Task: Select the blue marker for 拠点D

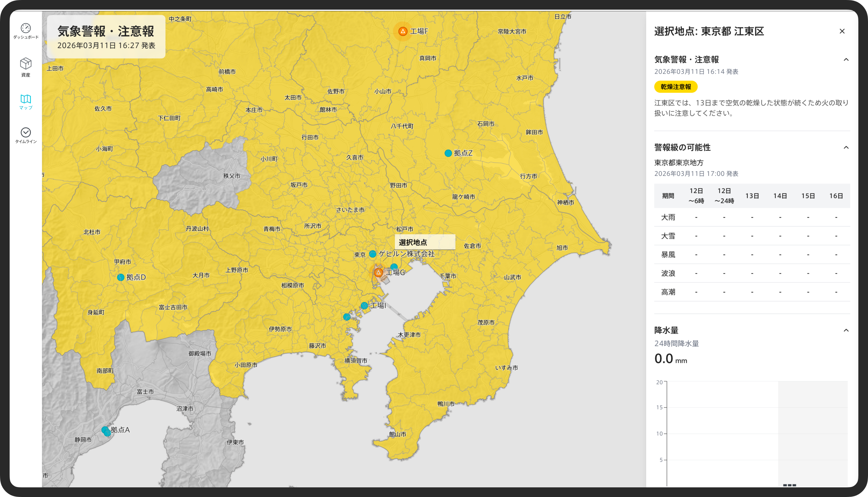Action: 121,277
